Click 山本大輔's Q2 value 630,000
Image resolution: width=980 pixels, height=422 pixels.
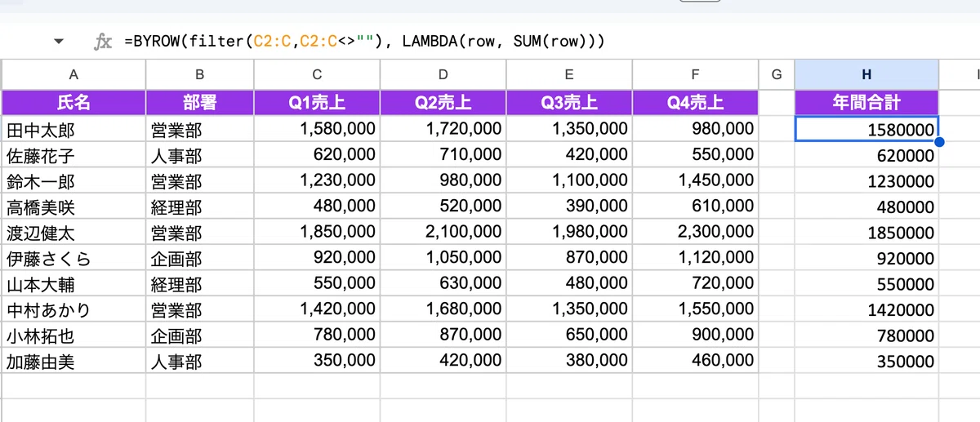[443, 284]
